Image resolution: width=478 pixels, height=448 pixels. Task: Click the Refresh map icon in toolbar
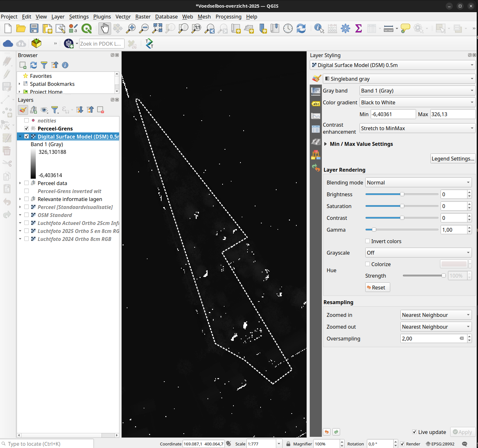click(301, 28)
